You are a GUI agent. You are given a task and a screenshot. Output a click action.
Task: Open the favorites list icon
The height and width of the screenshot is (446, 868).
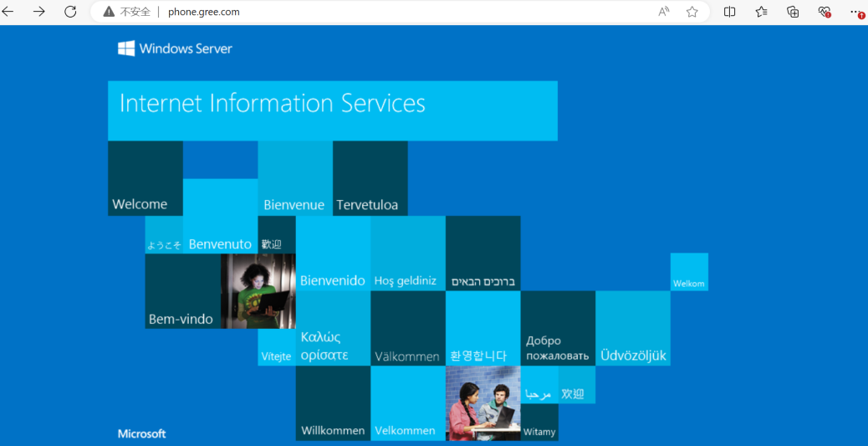[761, 12]
